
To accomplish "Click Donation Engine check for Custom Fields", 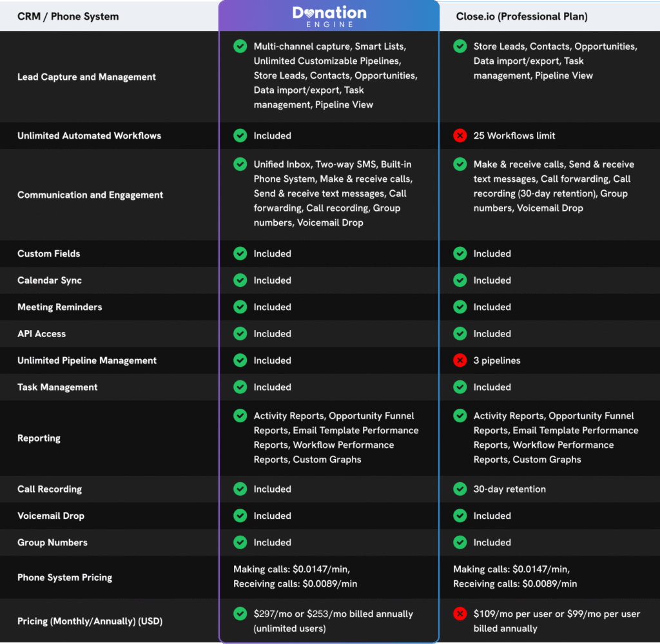I will tap(240, 254).
